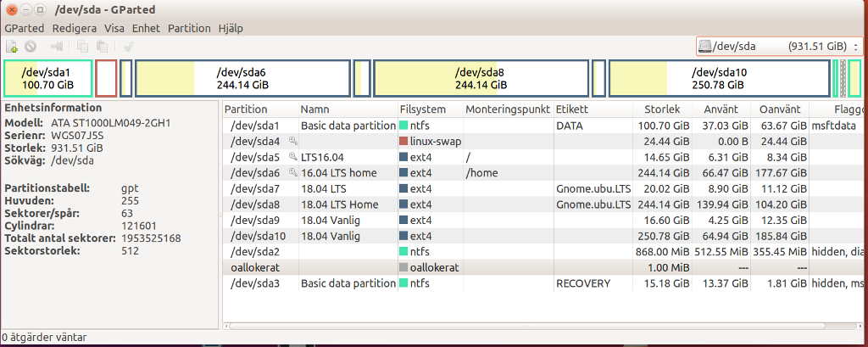868x347 pixels.
Task: Select the /dev/sda5 partition row
Action: (545, 157)
